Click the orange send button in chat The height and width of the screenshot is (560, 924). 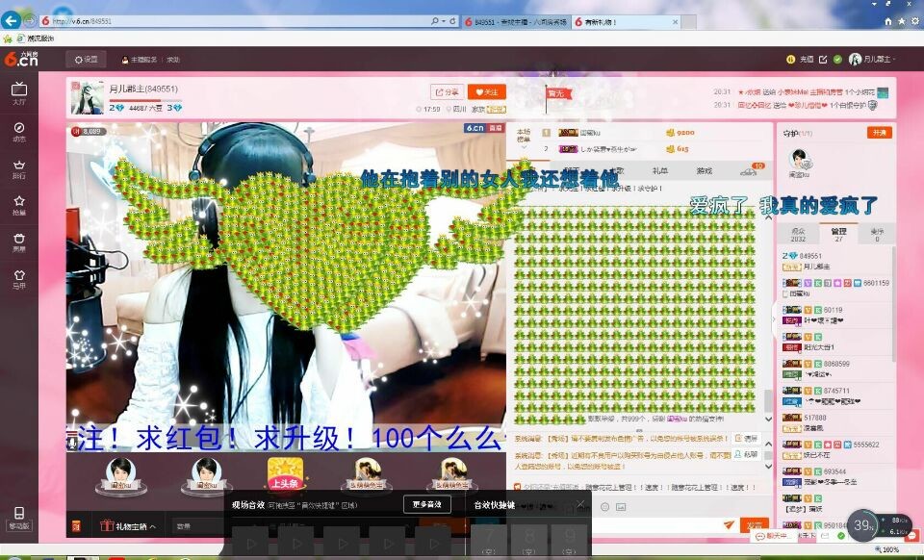[755, 524]
